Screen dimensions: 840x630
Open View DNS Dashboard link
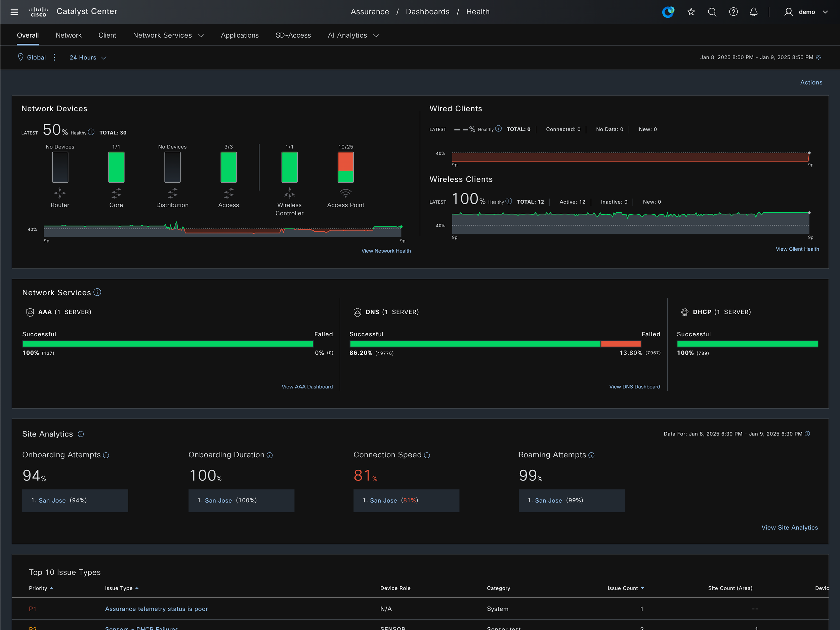[x=634, y=387]
